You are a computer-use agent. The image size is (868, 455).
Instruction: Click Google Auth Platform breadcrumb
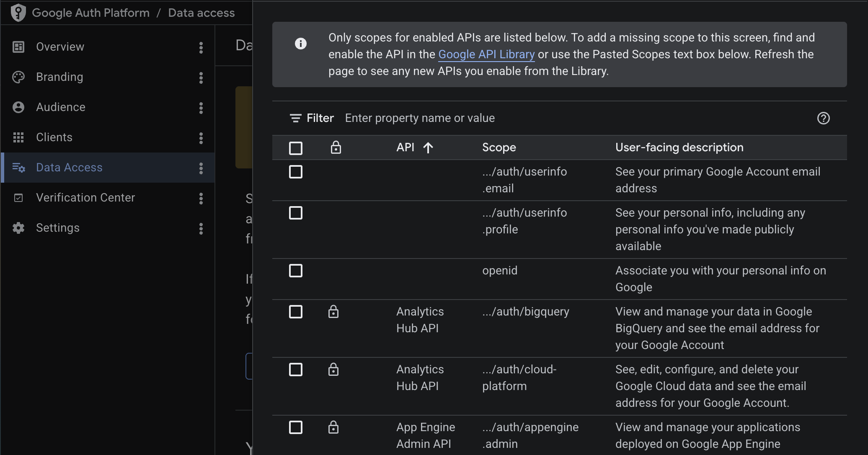click(90, 13)
